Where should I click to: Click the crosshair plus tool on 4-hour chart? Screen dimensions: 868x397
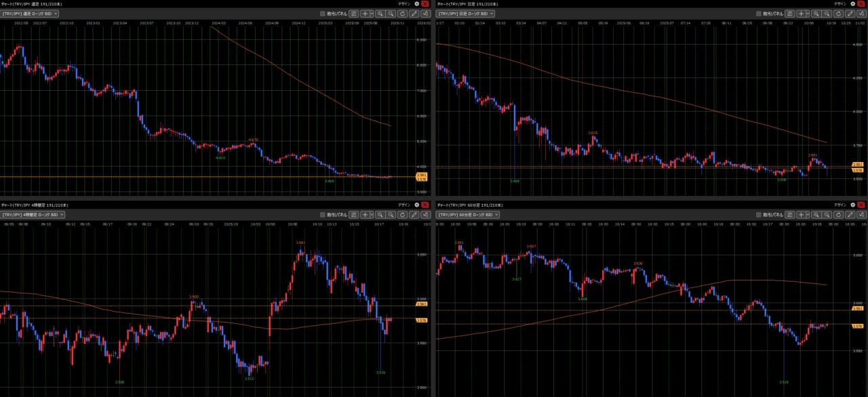tap(366, 214)
